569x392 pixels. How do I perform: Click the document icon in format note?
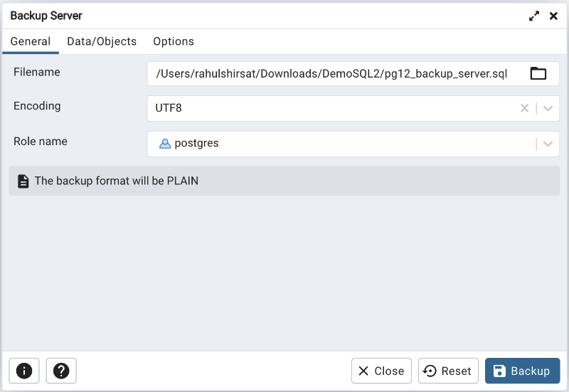pos(23,181)
